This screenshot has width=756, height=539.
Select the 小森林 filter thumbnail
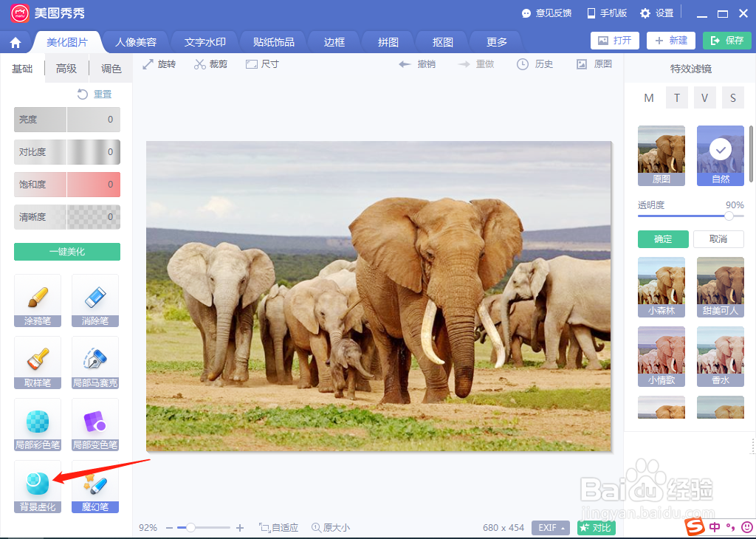point(661,287)
